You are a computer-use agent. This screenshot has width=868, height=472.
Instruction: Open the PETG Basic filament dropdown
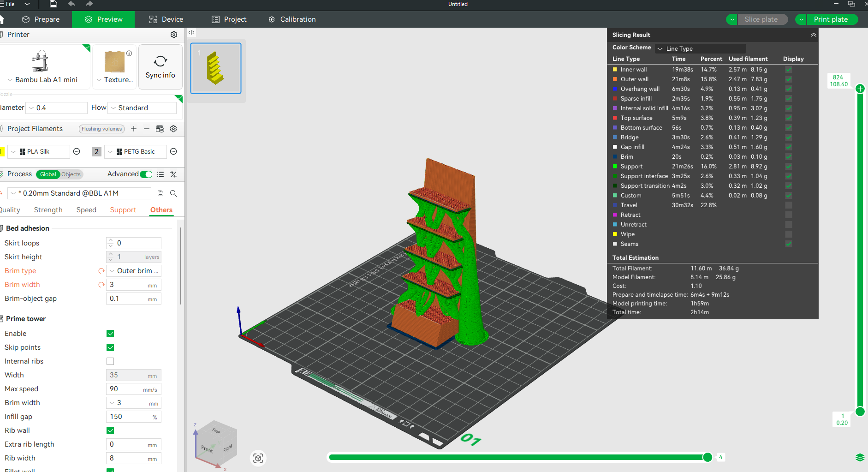(136, 152)
